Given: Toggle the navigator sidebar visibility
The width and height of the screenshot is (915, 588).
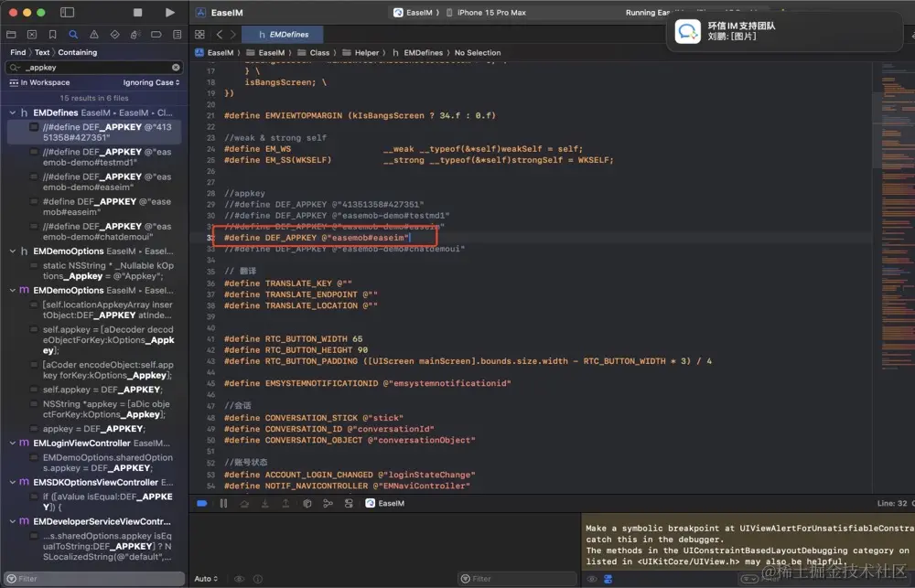Looking at the screenshot, I should coord(67,12).
